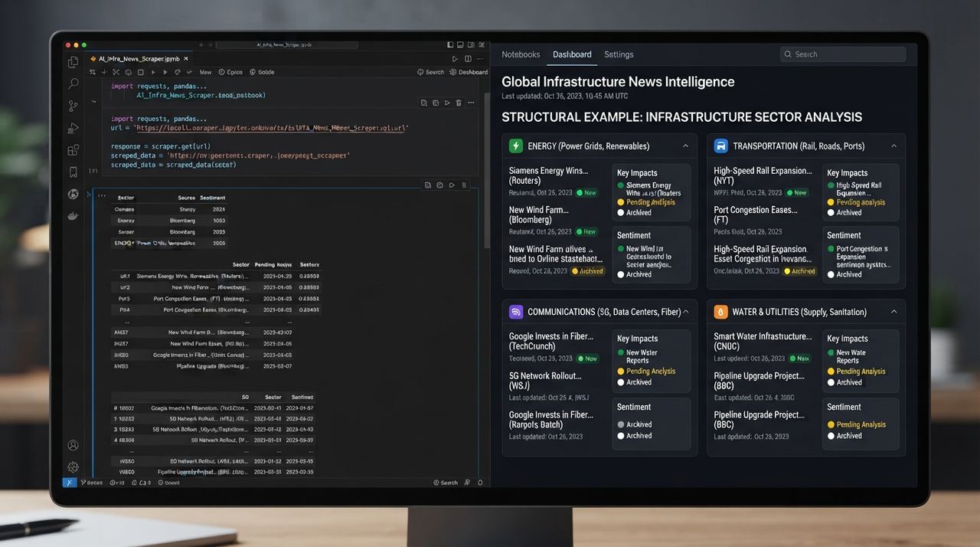
Task: Open the Explorer icon in the activity bar
Action: 73,62
